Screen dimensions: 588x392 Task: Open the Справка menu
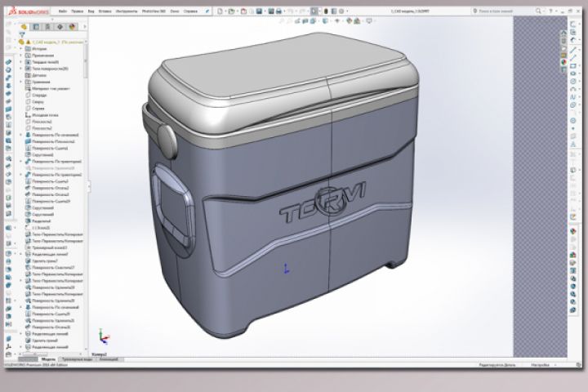(x=190, y=11)
